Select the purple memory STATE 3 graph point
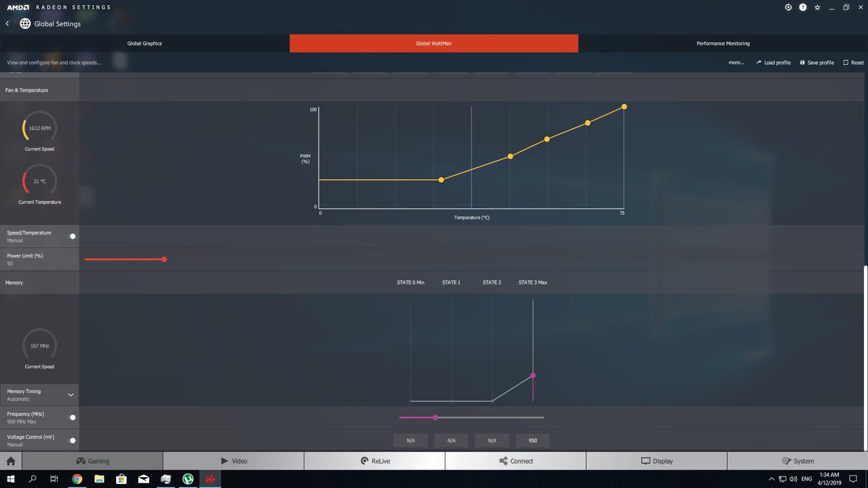The height and width of the screenshot is (488, 868). (533, 375)
